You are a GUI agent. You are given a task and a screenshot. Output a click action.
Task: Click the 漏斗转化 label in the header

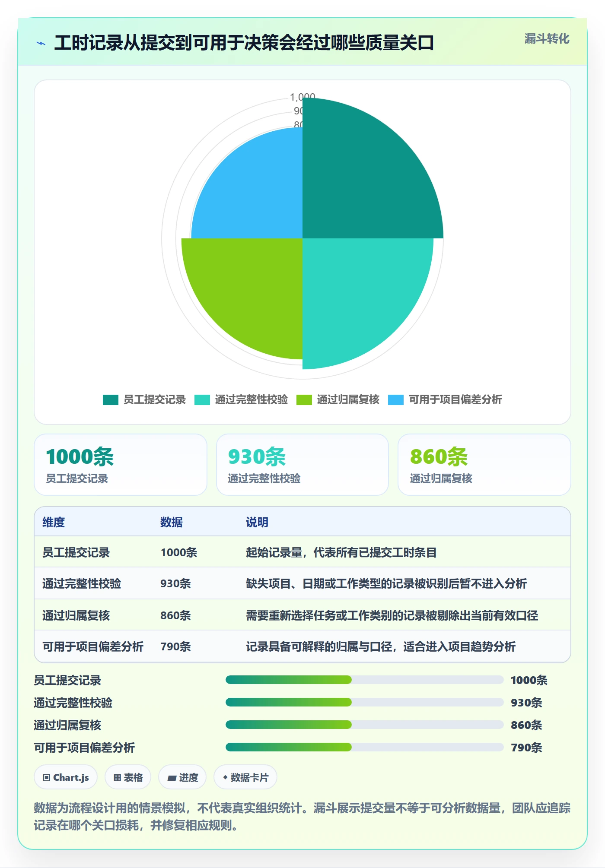[x=547, y=39]
